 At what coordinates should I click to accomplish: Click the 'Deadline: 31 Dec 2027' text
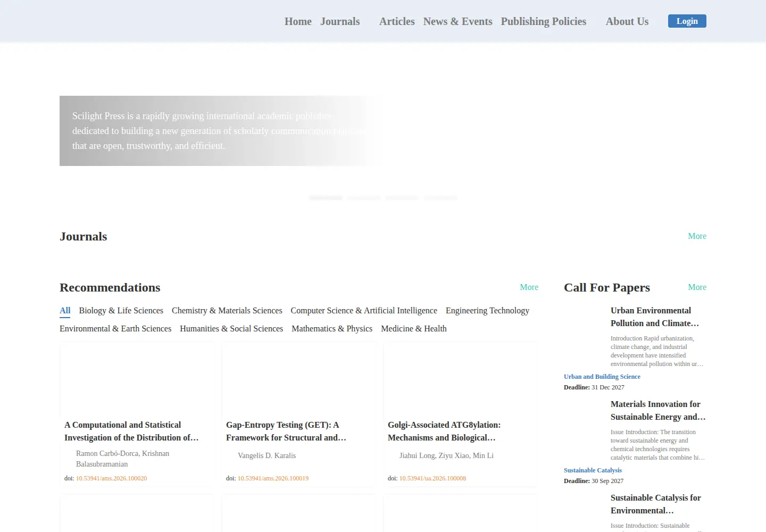point(594,387)
